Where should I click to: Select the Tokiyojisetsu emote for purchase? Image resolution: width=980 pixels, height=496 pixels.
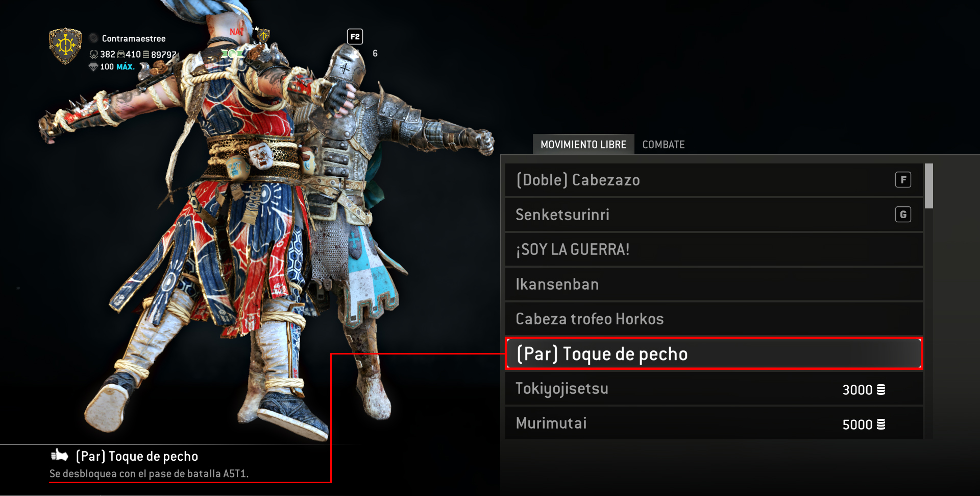[714, 389]
